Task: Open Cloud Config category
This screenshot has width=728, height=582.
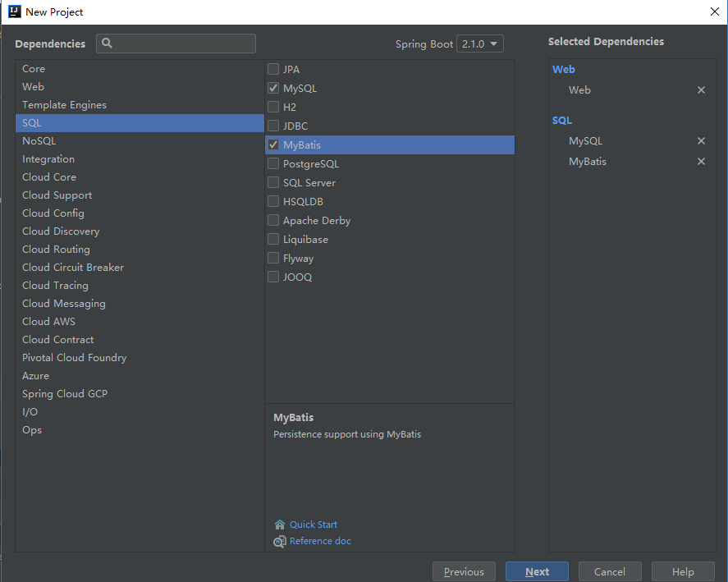Action: 140,213
